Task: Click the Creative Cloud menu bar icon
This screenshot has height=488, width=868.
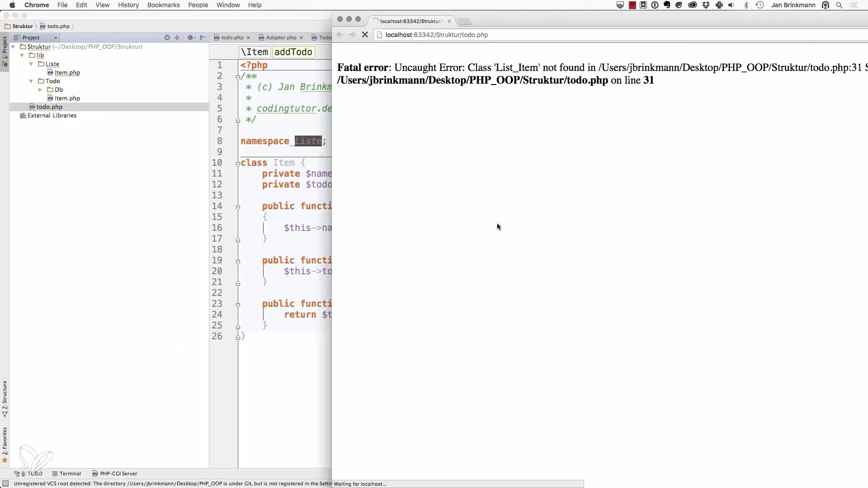Action: tap(693, 5)
